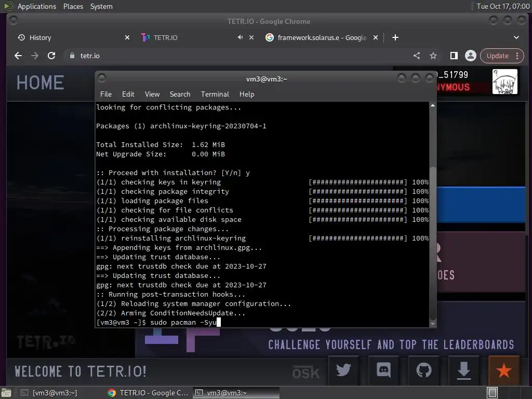Open TETR.IO Twitter link
The image size is (532, 399).
pyautogui.click(x=343, y=370)
